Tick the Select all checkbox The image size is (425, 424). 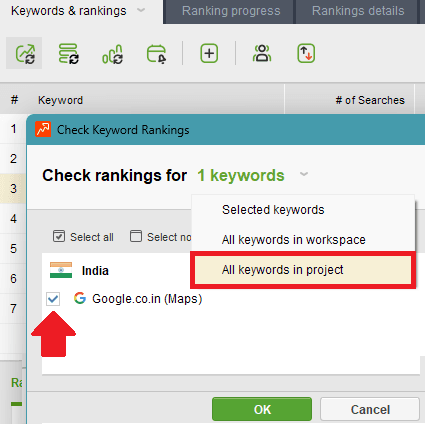pos(59,236)
